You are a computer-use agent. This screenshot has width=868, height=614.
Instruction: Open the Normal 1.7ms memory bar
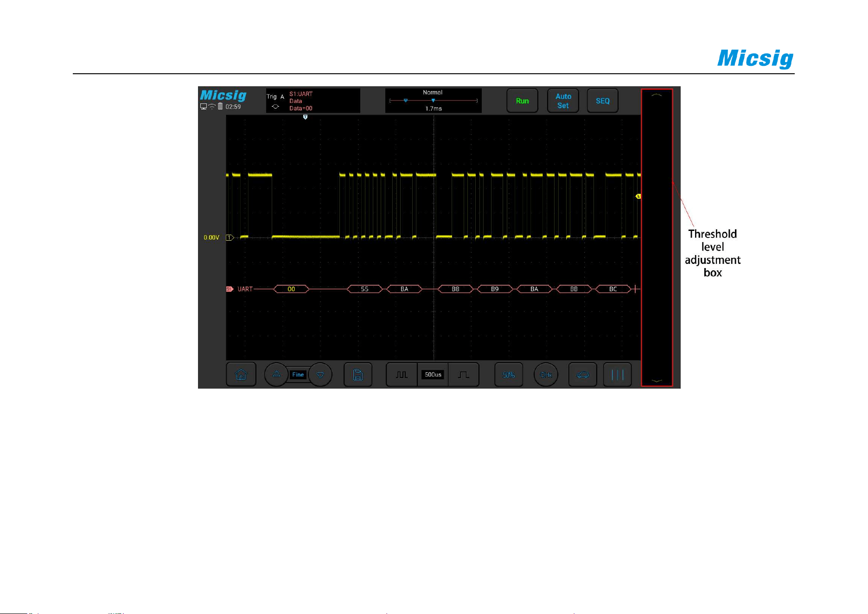tap(434, 101)
